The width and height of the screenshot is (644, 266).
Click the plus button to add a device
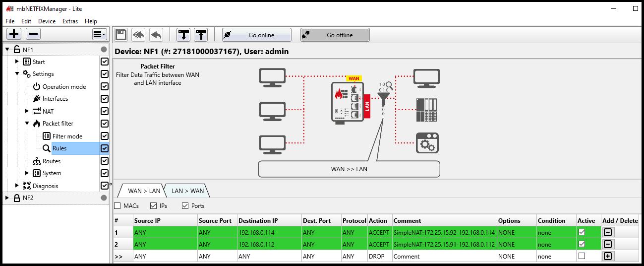point(14,34)
